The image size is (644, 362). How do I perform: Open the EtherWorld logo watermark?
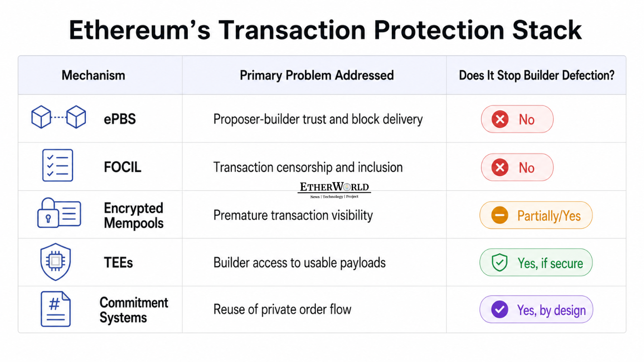coord(334,190)
